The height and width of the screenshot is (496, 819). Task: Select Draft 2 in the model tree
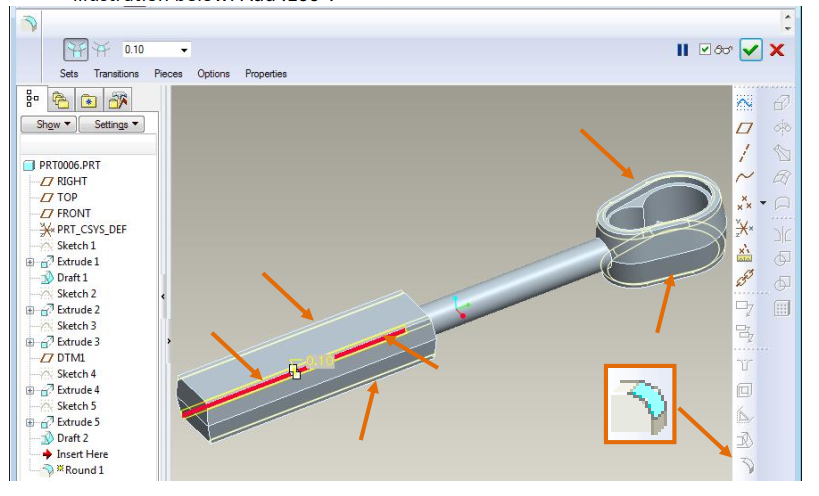[x=72, y=438]
